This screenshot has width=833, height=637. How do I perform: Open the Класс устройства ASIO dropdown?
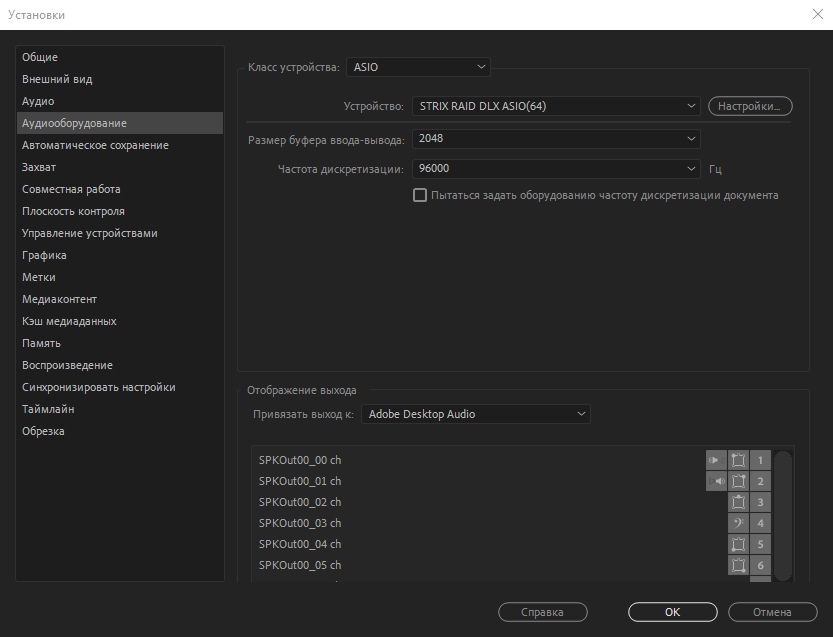tap(418, 67)
